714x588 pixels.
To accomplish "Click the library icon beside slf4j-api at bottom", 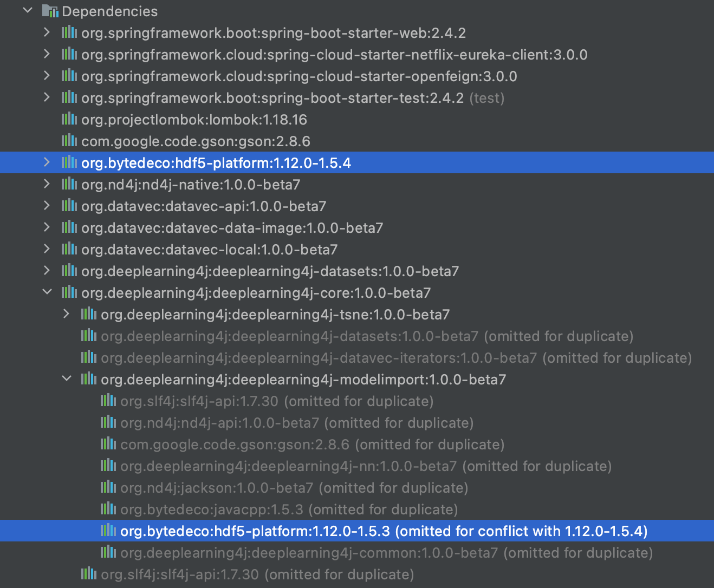I will pyautogui.click(x=88, y=574).
